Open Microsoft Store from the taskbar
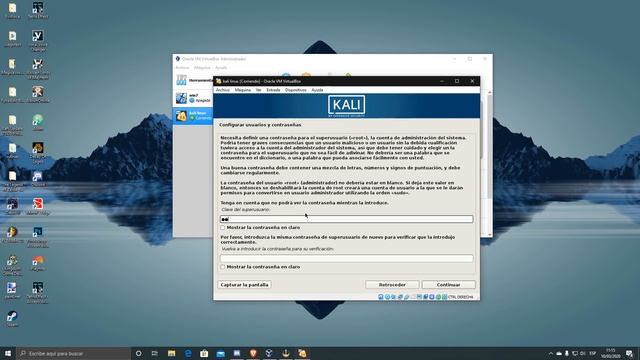This screenshot has height=360, width=640. tap(204, 353)
